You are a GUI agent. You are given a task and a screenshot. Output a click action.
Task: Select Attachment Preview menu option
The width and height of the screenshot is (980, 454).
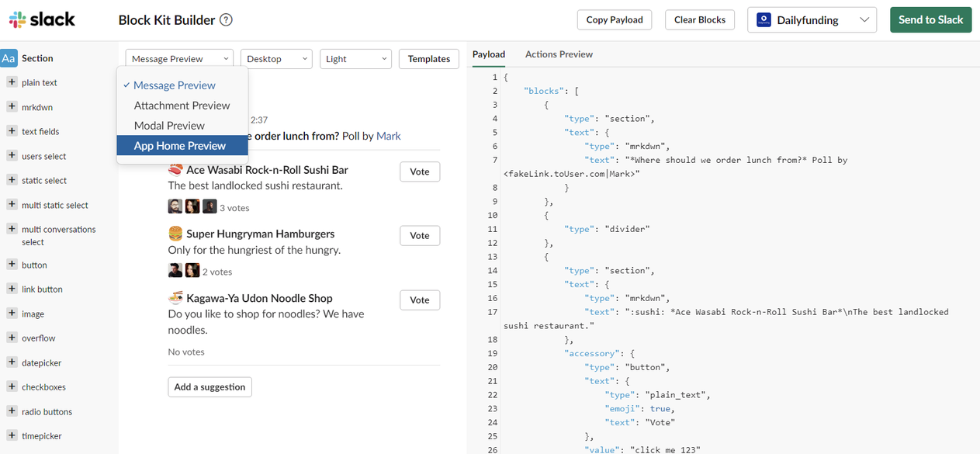182,106
